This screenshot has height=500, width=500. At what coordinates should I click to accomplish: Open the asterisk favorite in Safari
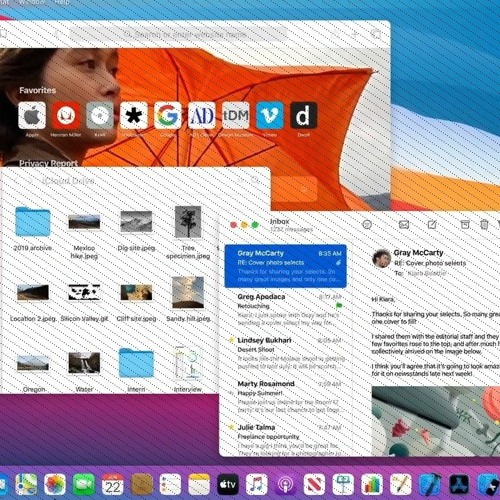tap(134, 115)
